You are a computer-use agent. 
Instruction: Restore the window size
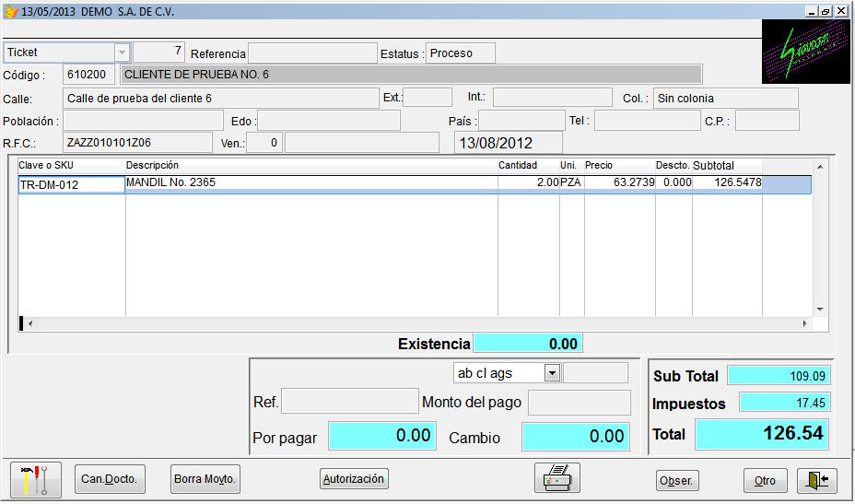click(x=825, y=11)
